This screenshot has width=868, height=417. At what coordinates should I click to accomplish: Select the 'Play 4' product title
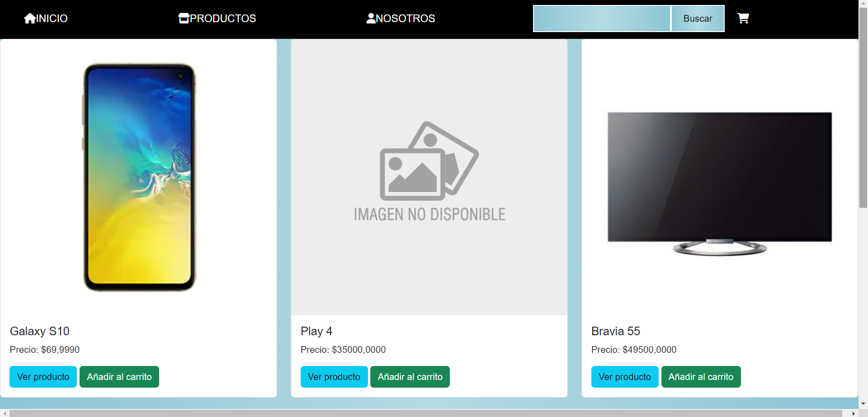(x=316, y=331)
